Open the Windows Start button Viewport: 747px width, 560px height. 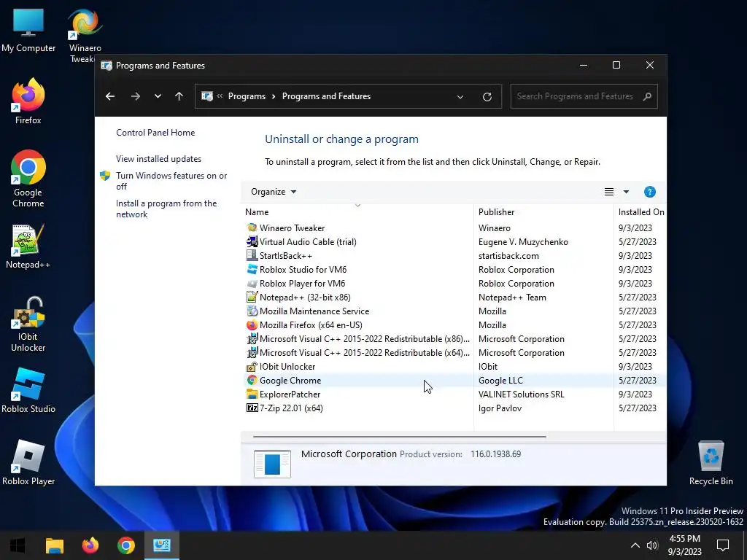[18, 545]
